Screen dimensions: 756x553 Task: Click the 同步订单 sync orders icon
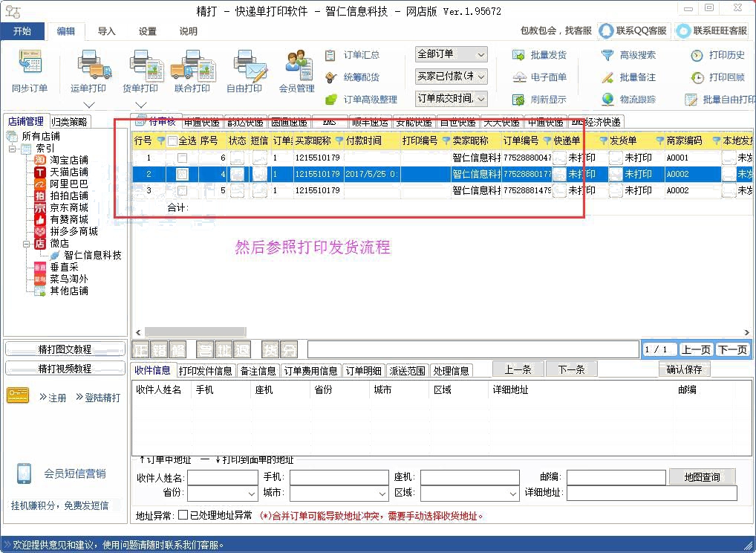pos(30,65)
